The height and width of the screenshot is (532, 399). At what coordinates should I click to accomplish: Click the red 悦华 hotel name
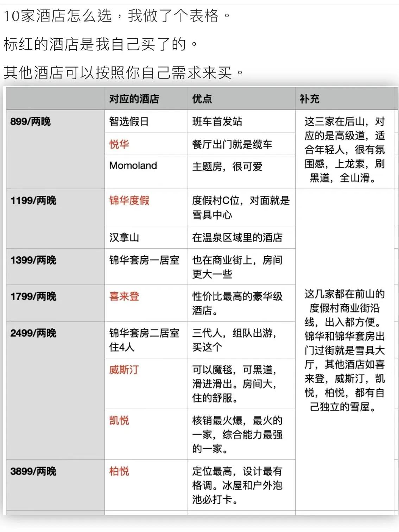(119, 144)
